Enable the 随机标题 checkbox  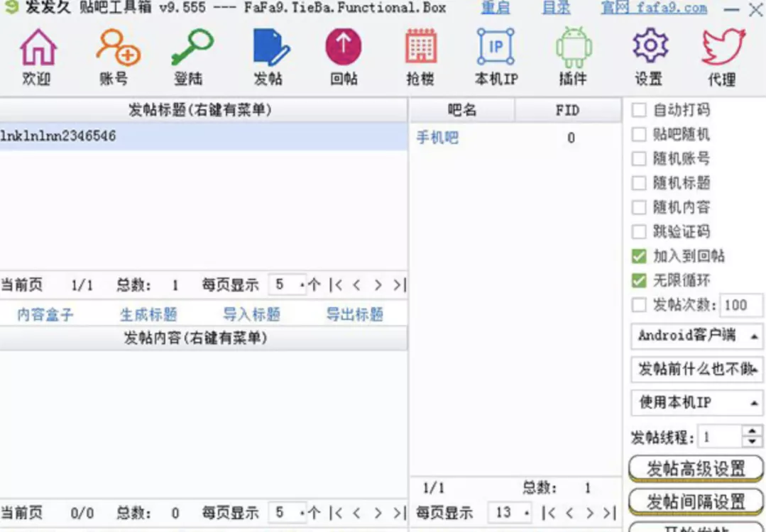639,183
